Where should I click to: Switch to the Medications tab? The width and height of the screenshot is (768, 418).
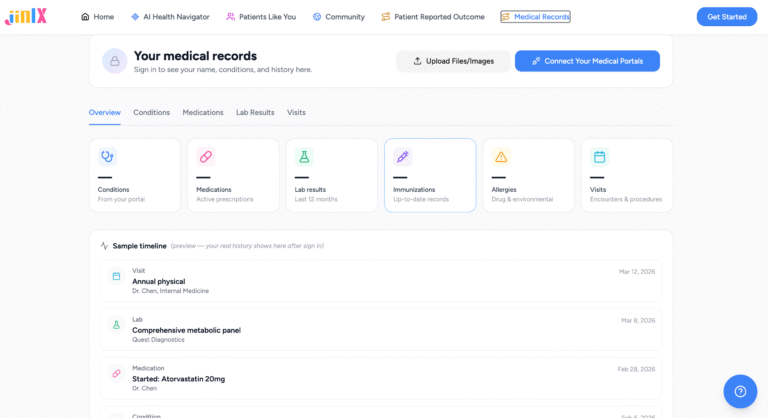pyautogui.click(x=203, y=112)
